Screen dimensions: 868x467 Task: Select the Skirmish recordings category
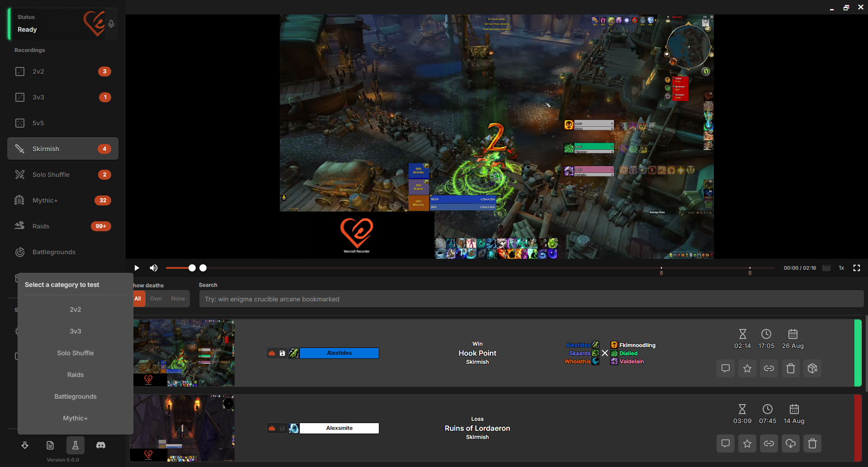(x=63, y=149)
